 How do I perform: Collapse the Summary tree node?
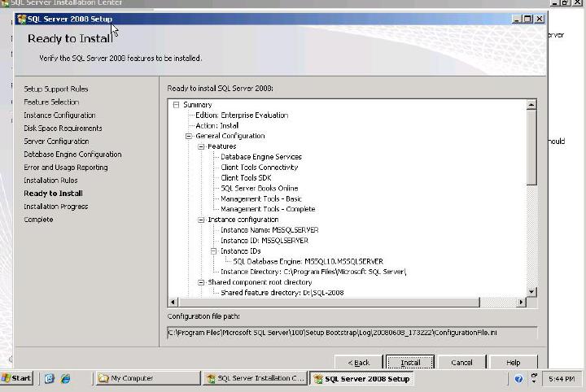pyautogui.click(x=176, y=105)
